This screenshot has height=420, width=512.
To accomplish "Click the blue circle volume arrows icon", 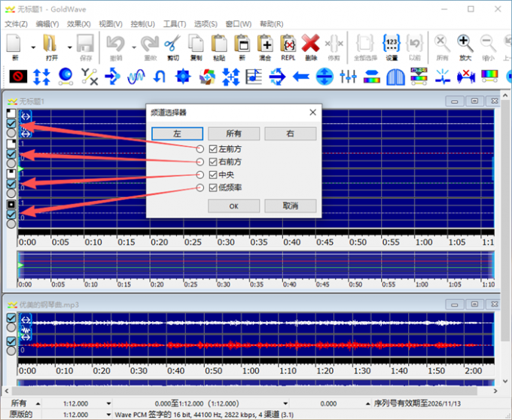I will 325,77.
